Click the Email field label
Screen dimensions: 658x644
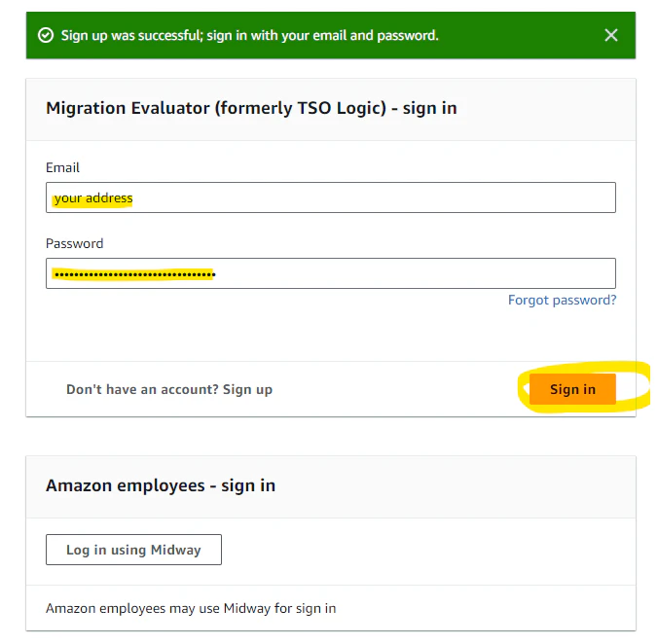pyautogui.click(x=62, y=167)
